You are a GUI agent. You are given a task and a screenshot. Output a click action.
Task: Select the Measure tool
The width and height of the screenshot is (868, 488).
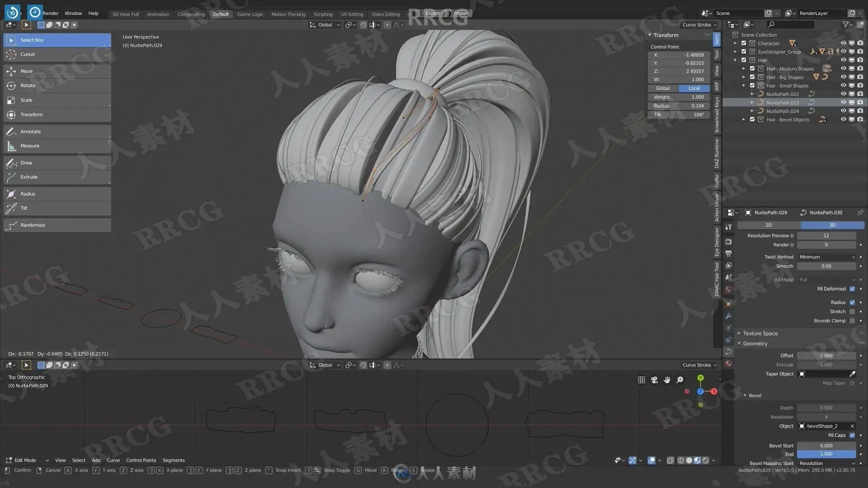[29, 146]
